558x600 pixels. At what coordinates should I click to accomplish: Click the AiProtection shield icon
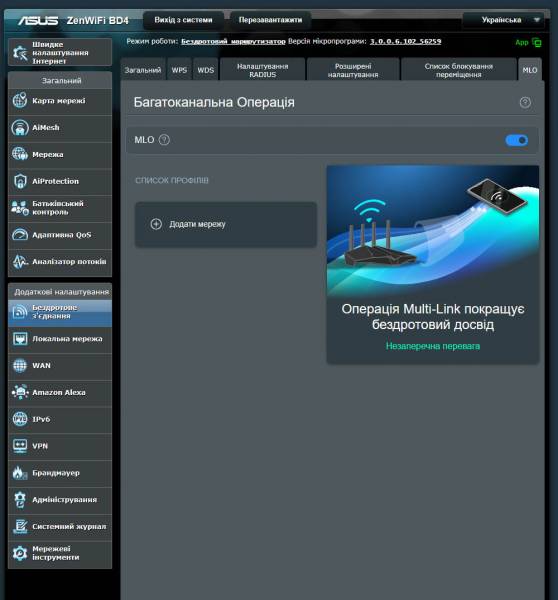(20, 181)
